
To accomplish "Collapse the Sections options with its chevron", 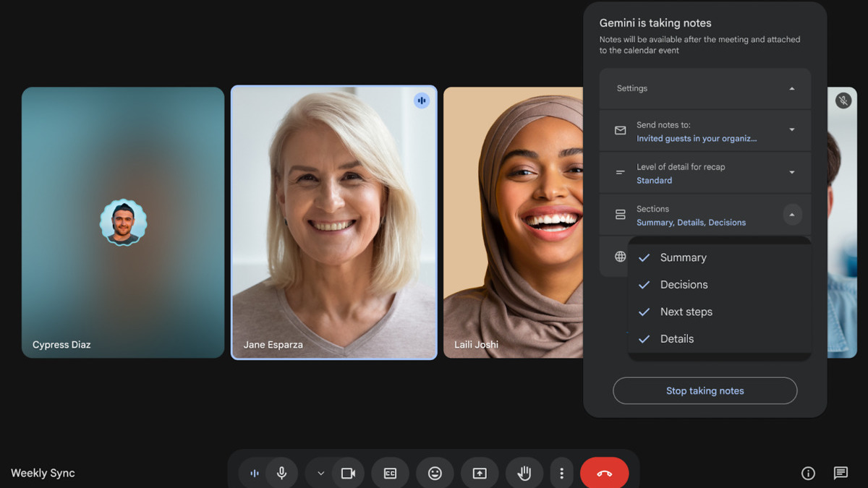I will click(x=792, y=215).
